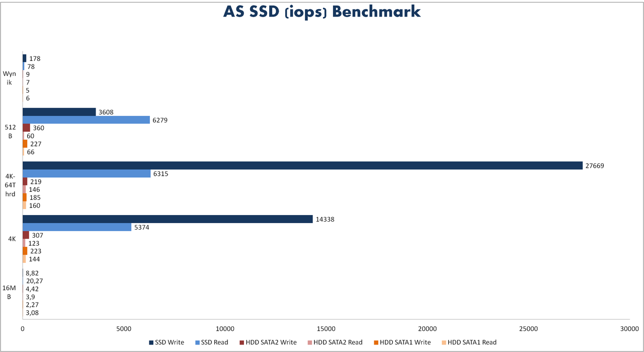Screen dimensions: 644x352
Task: Click the Wynik category axis label
Action: point(10,78)
